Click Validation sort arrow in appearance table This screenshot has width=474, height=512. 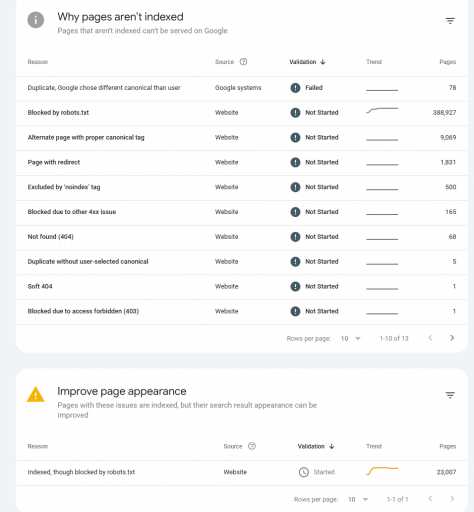pyautogui.click(x=331, y=446)
